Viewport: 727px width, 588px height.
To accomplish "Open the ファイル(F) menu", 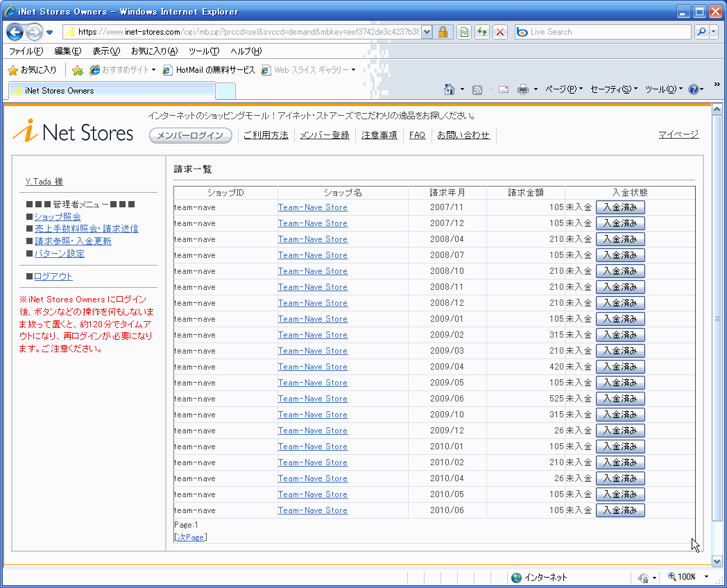I will pyautogui.click(x=26, y=51).
